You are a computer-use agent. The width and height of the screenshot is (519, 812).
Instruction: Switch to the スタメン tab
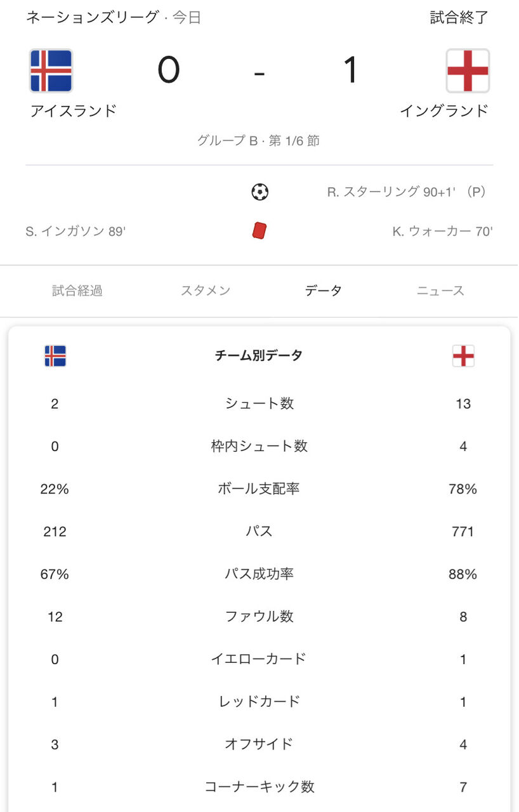click(x=206, y=291)
